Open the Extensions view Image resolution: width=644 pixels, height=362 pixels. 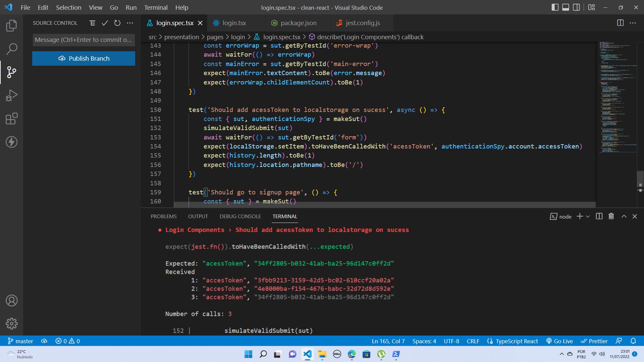[11, 119]
